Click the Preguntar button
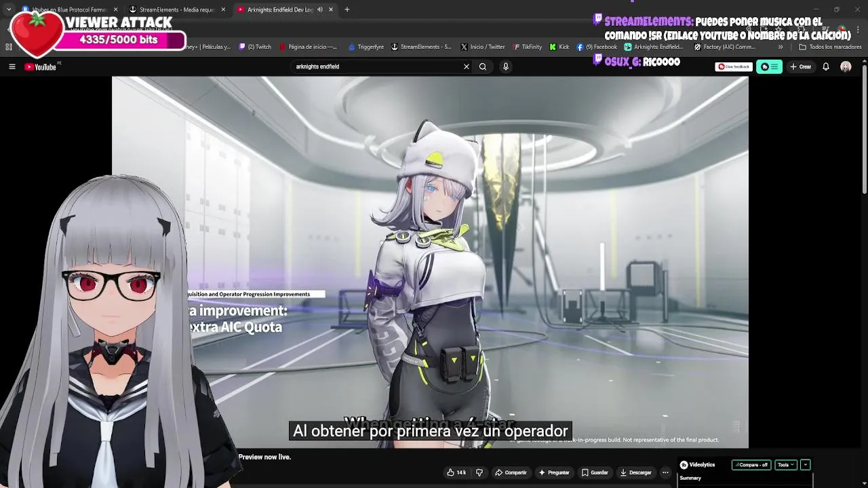Screen dimensions: 868x488 coord(554,472)
